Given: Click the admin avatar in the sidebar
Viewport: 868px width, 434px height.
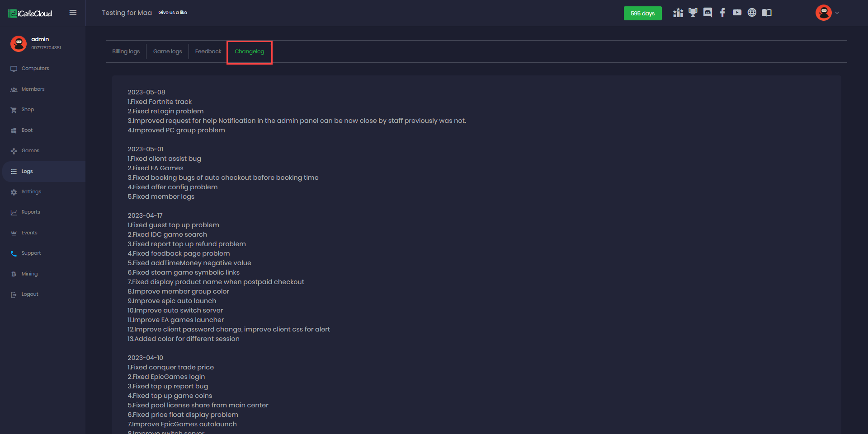Looking at the screenshot, I should coord(19,44).
